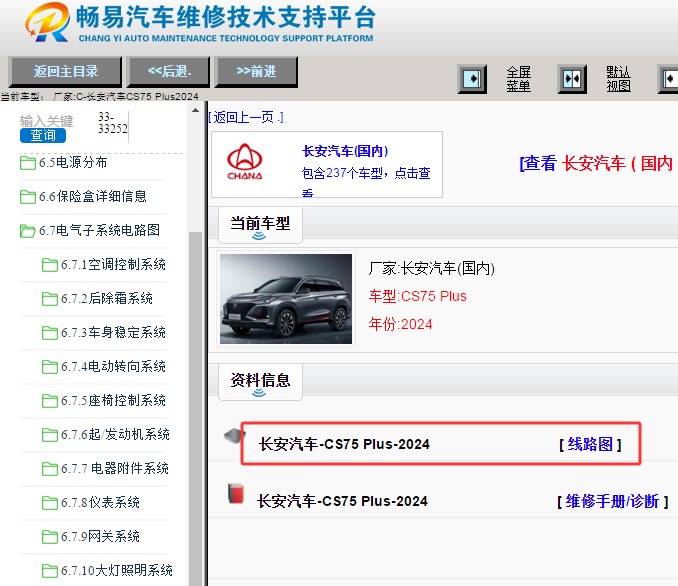The image size is (678, 586).
Task: Click folder icon for 6.7.3车身稳定系统
Action: pyautogui.click(x=50, y=333)
